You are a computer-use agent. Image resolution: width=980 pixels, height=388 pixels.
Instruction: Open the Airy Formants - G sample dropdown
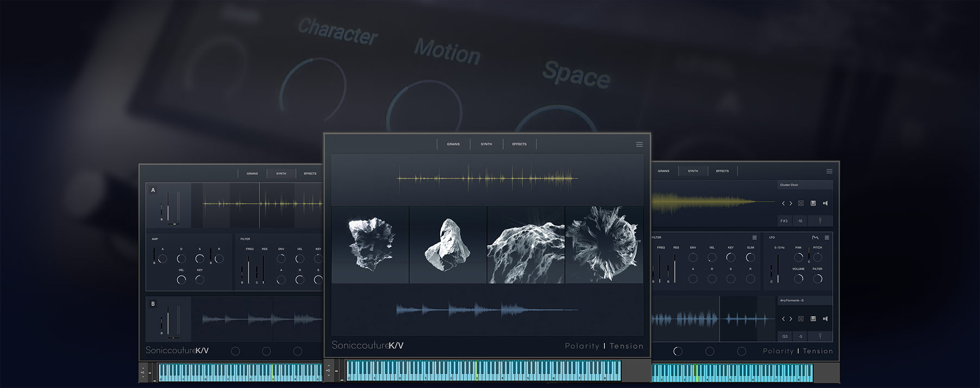[x=805, y=301]
